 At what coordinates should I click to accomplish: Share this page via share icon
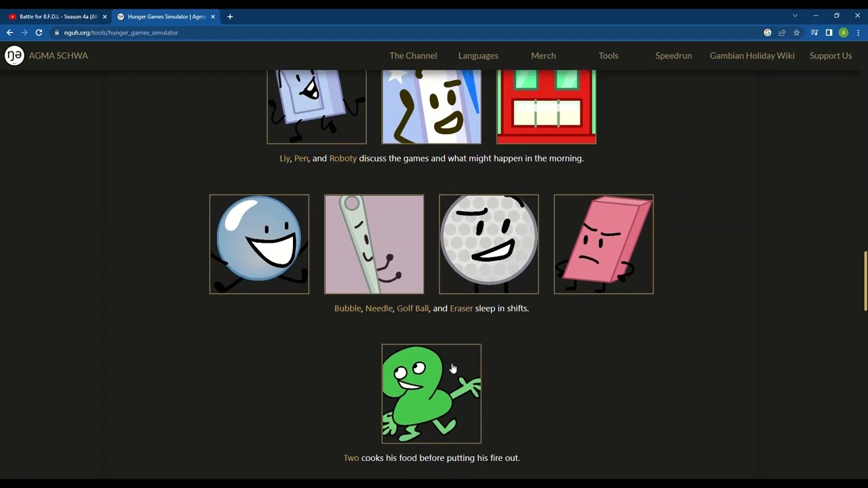click(782, 33)
